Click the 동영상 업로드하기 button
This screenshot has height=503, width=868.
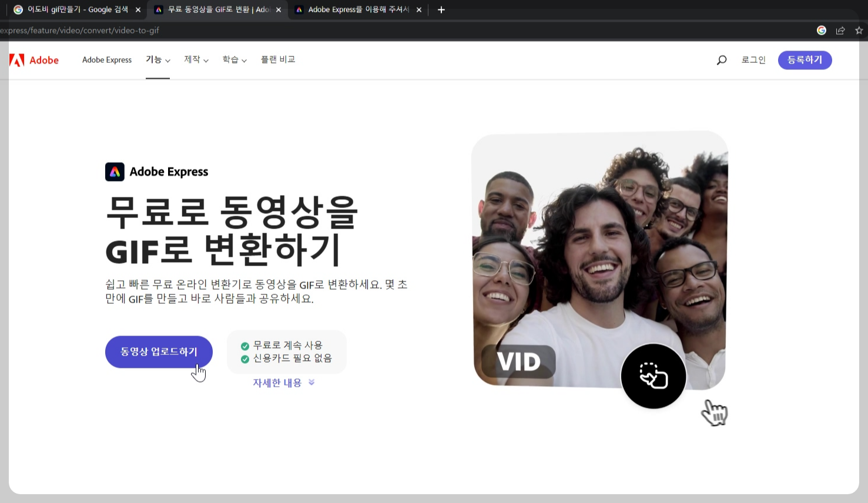coord(159,352)
